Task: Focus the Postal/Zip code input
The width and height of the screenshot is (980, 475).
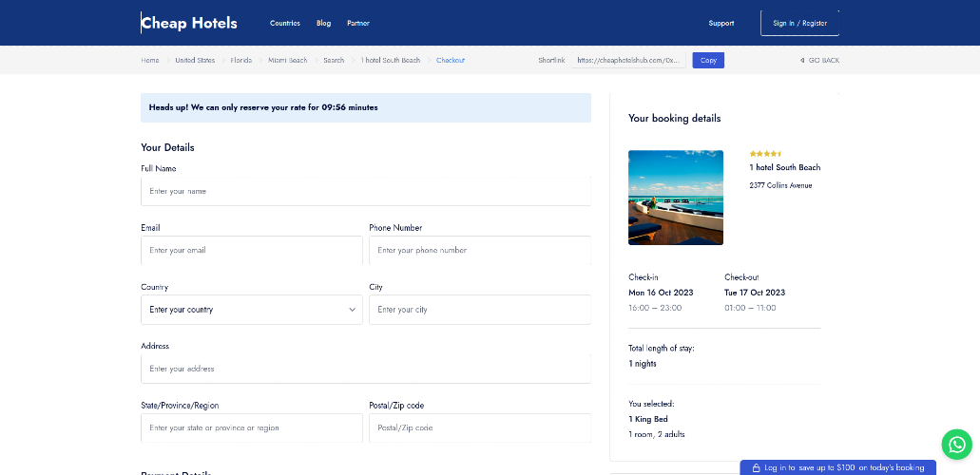Action: tap(480, 428)
